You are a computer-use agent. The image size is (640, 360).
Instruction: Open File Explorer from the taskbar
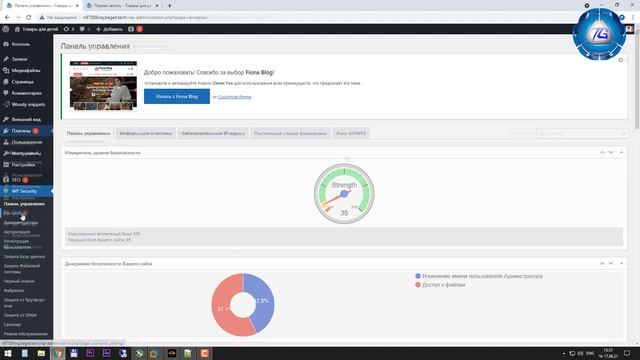tap(41, 353)
